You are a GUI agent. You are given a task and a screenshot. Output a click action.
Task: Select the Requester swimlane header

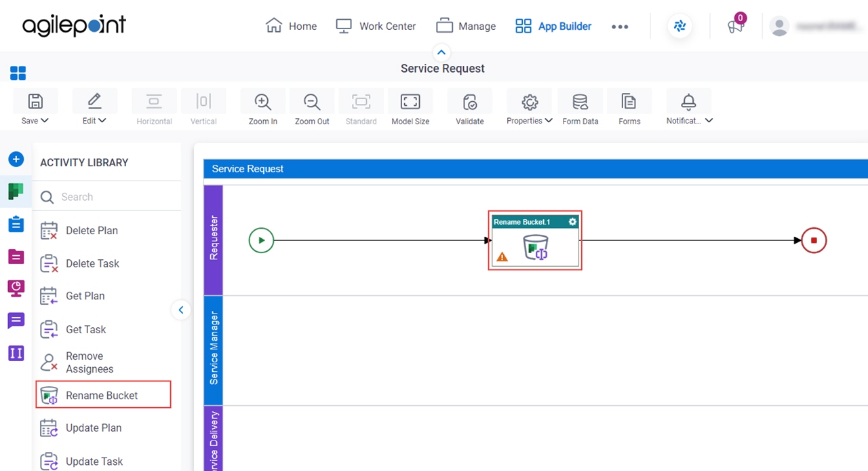214,240
